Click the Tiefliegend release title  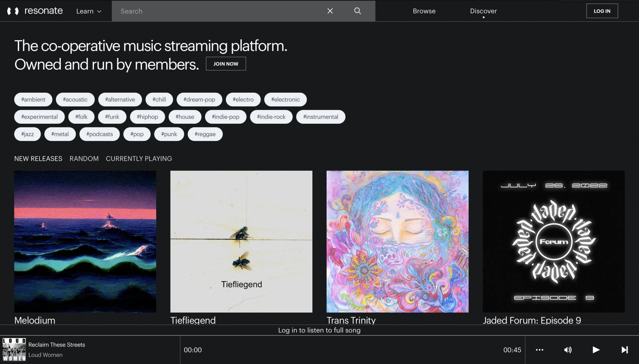click(x=193, y=320)
